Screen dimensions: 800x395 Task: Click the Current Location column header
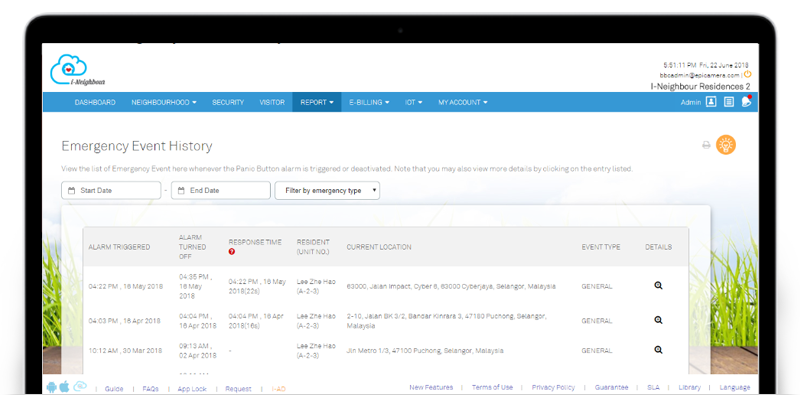click(x=379, y=247)
